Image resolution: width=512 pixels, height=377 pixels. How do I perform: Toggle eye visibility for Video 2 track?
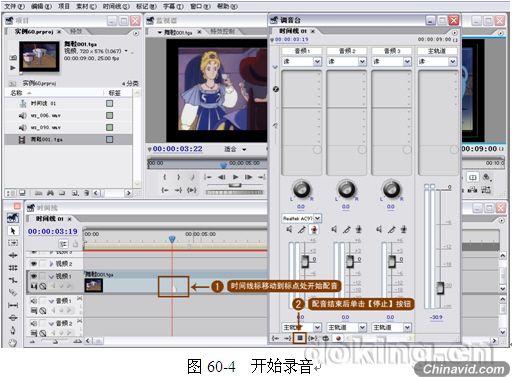pyautogui.click(x=34, y=264)
